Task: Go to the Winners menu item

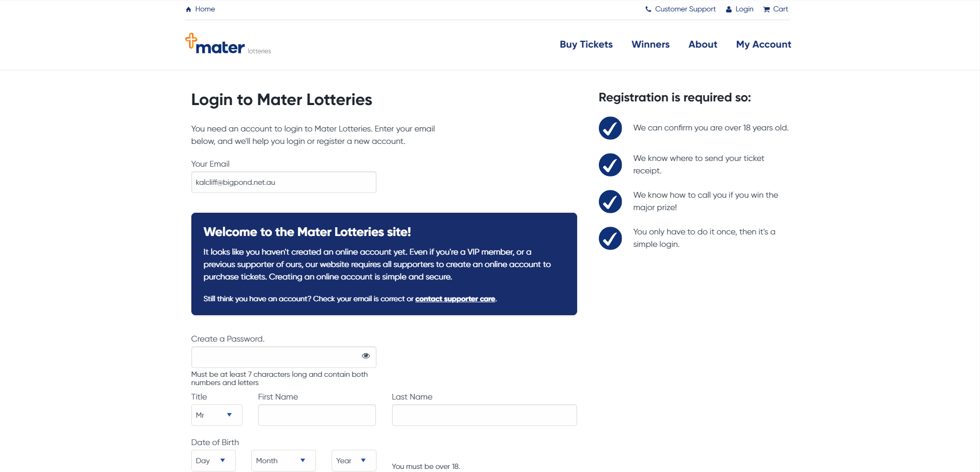Action: pyautogui.click(x=651, y=45)
